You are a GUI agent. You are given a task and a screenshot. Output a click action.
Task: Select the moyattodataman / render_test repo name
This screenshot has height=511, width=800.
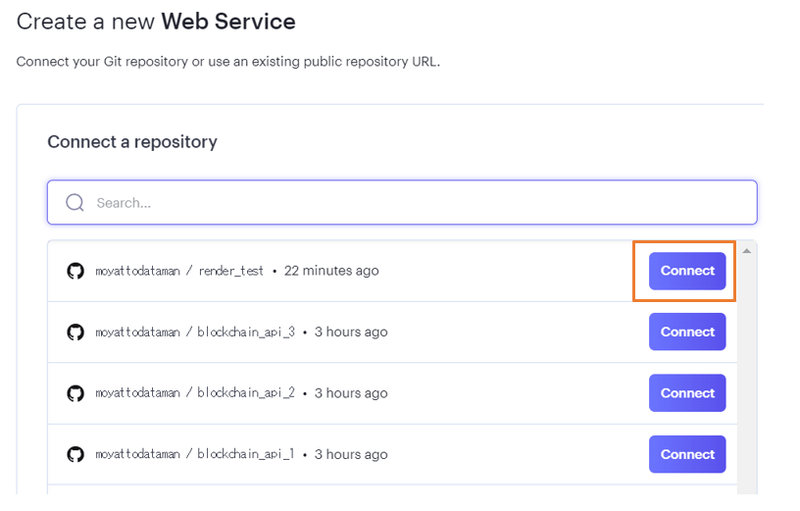(179, 271)
